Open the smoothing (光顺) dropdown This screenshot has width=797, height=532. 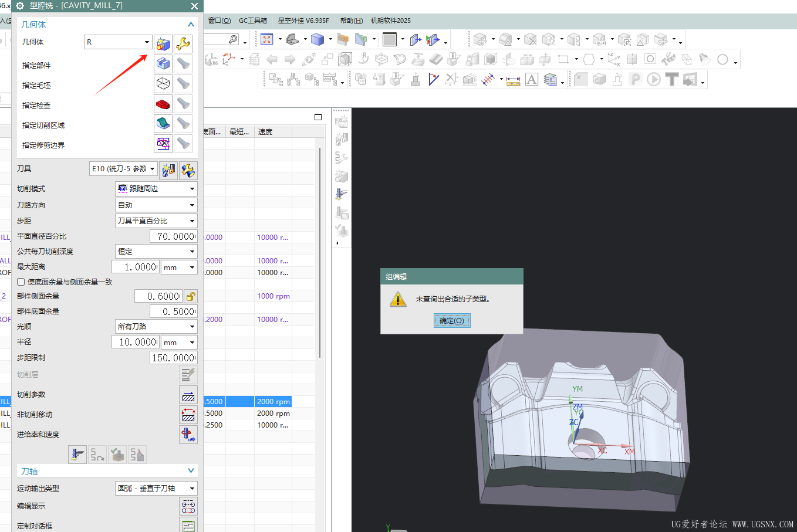156,327
